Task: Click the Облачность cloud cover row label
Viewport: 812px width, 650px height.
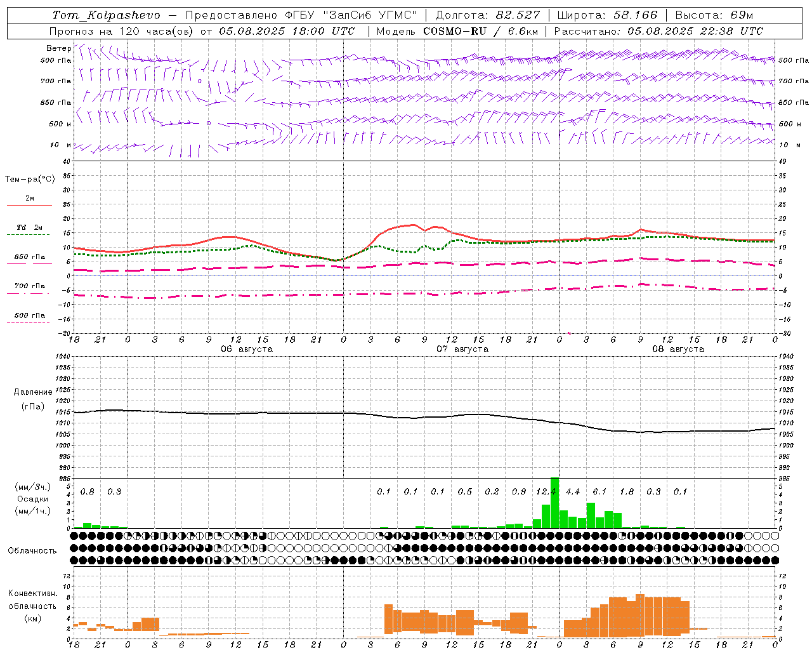Action: click(x=32, y=551)
